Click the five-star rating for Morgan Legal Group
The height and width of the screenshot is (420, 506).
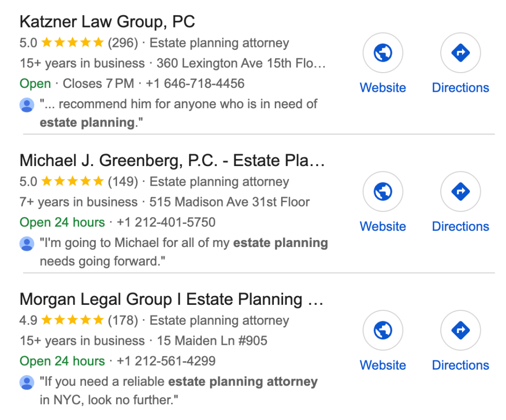tap(72, 320)
